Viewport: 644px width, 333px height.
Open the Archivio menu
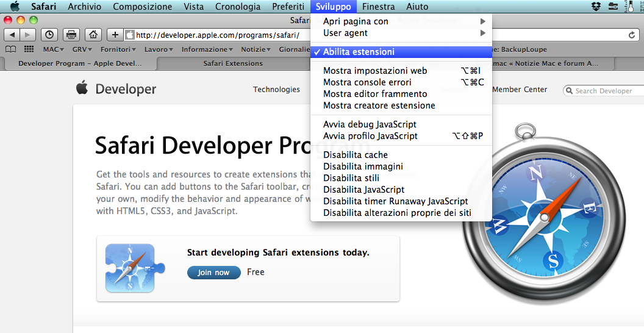(85, 7)
